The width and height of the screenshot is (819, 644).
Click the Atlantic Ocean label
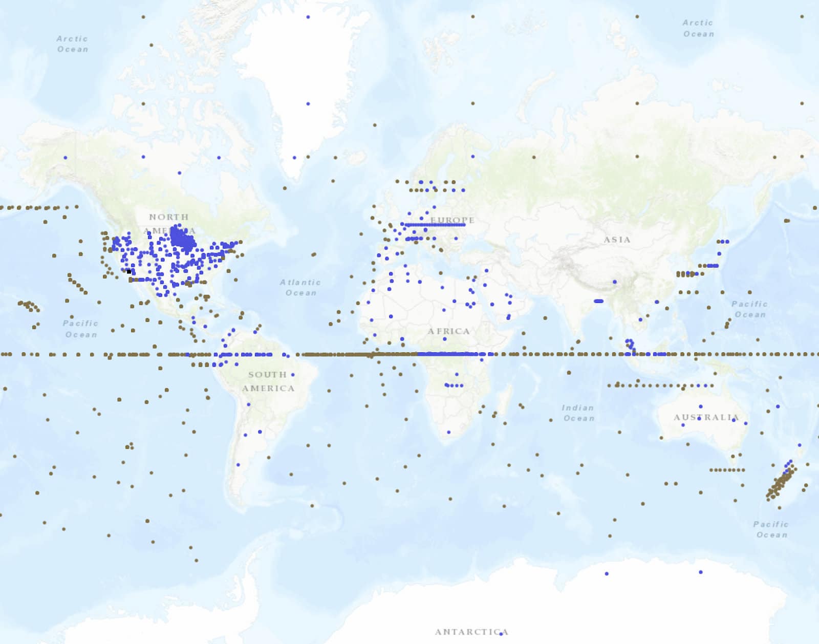tap(300, 287)
